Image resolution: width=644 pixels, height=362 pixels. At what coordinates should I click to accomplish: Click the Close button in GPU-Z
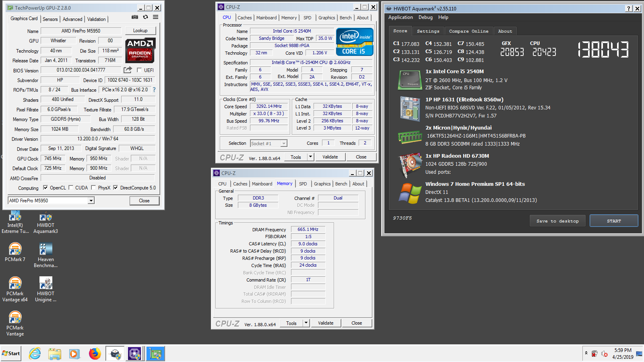[x=144, y=200]
